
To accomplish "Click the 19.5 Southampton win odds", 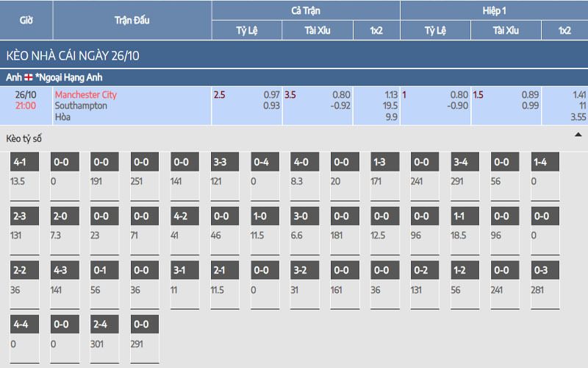I will (x=390, y=105).
